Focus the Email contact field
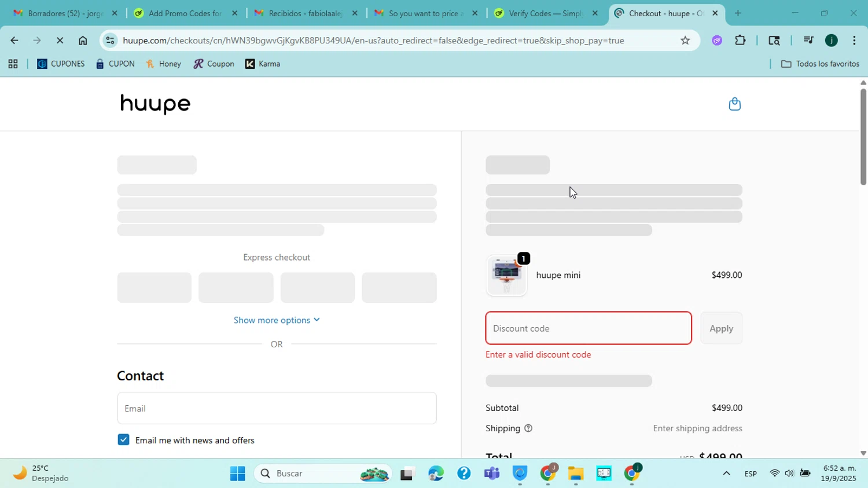Viewport: 868px width, 488px height. pyautogui.click(x=277, y=408)
